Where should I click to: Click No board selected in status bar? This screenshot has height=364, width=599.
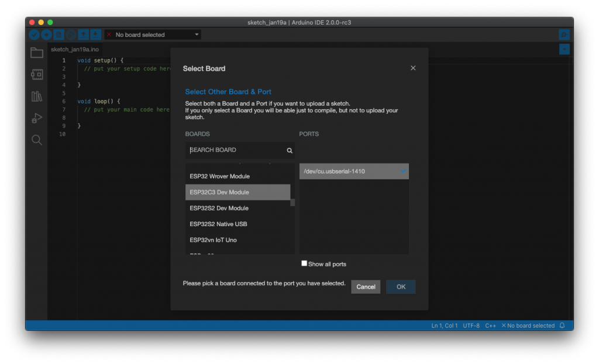point(528,325)
